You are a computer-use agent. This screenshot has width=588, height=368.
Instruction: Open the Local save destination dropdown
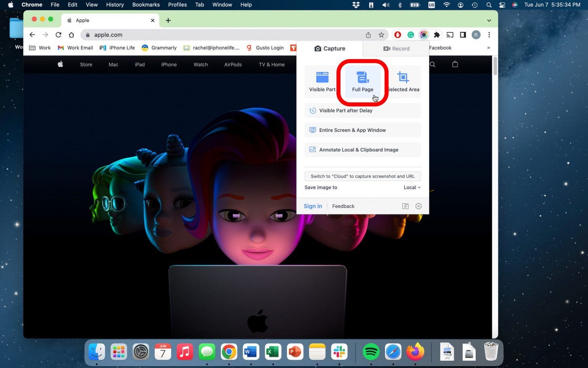point(412,187)
